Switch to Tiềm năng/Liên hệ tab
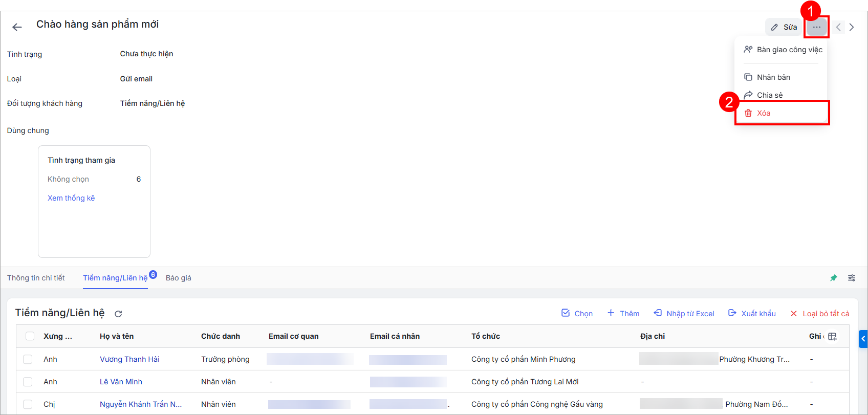Image resolution: width=868 pixels, height=415 pixels. click(115, 278)
